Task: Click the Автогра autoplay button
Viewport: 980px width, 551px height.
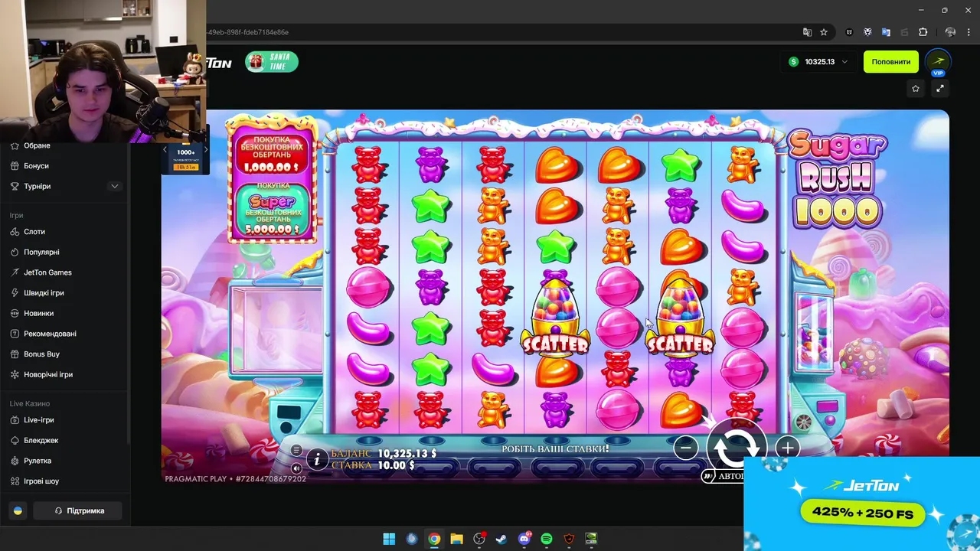Action: tap(723, 476)
